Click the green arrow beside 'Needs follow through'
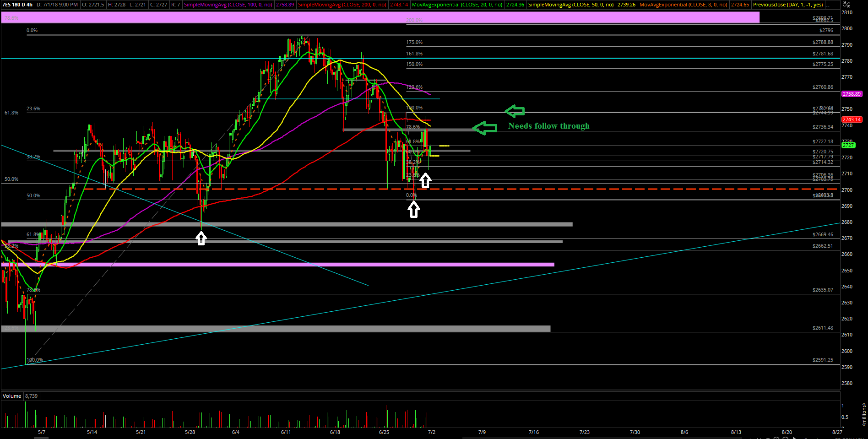 click(484, 128)
